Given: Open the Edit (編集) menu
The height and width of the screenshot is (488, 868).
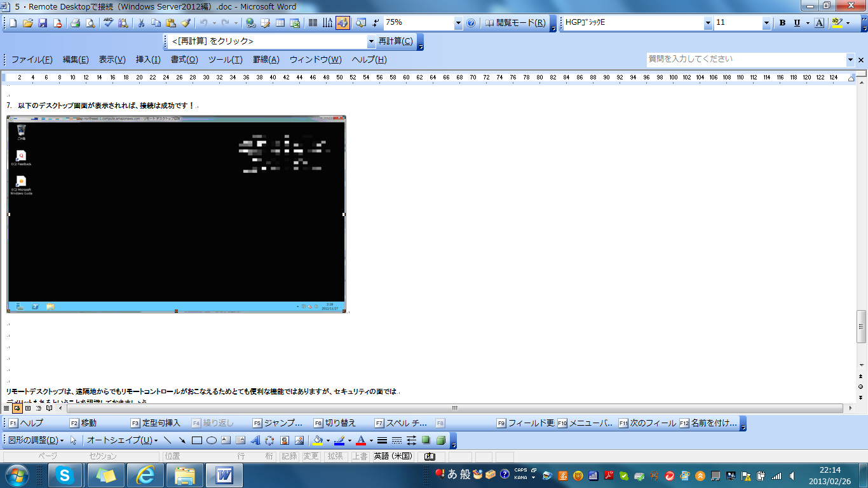Looking at the screenshot, I should 76,60.
